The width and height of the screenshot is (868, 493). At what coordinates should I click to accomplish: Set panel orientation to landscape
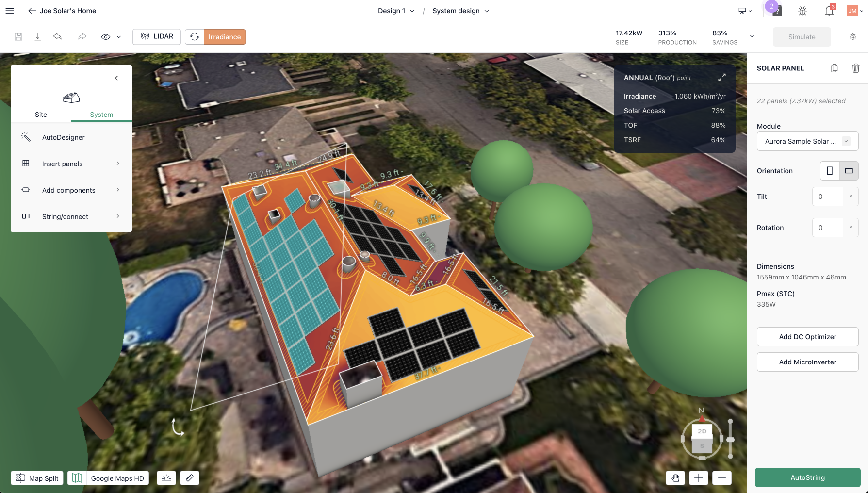pos(849,171)
